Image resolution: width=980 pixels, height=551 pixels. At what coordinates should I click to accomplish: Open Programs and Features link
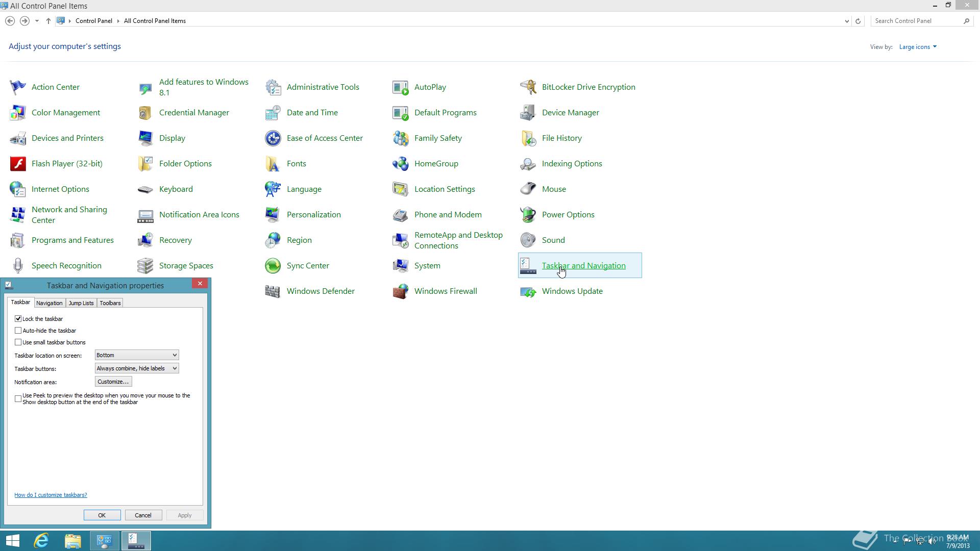(x=72, y=240)
